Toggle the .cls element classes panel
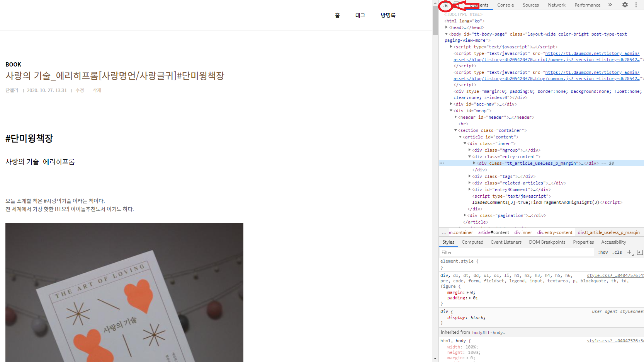The height and width of the screenshot is (362, 644). (x=617, y=252)
